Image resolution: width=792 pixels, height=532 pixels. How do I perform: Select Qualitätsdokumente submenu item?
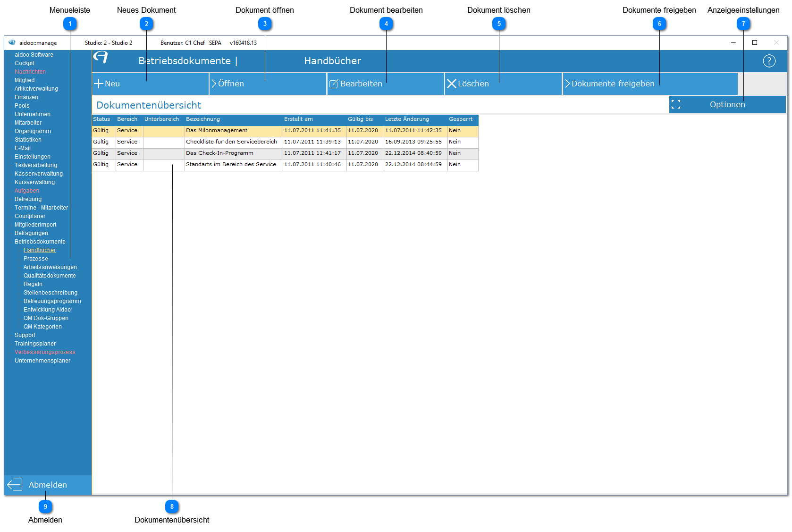point(50,276)
